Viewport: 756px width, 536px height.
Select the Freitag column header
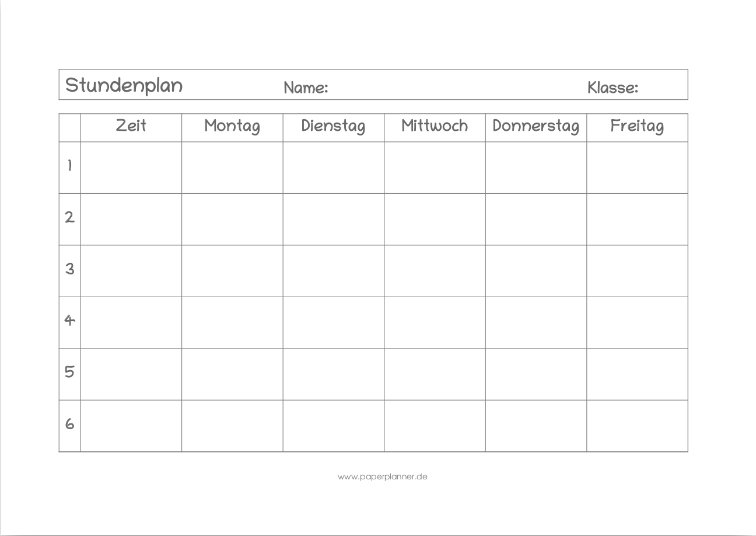pyautogui.click(x=637, y=126)
